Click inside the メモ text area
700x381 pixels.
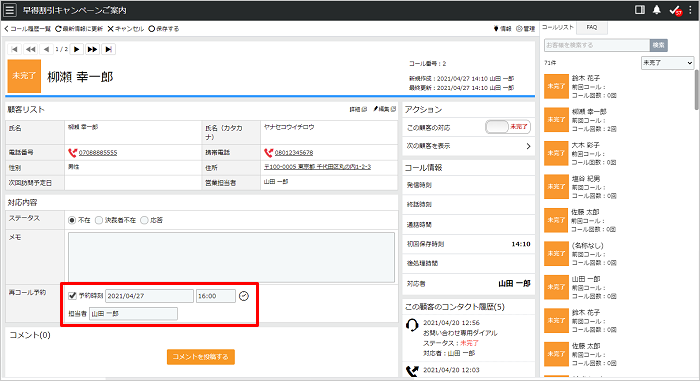[231, 257]
